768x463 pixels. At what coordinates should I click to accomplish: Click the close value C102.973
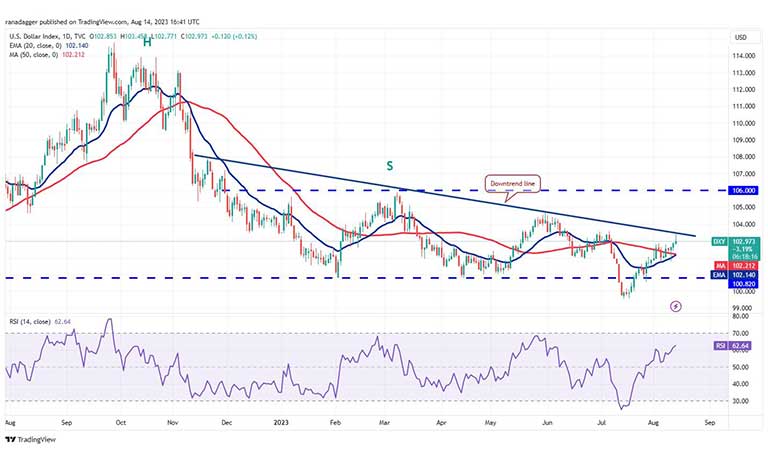pyautogui.click(x=194, y=36)
